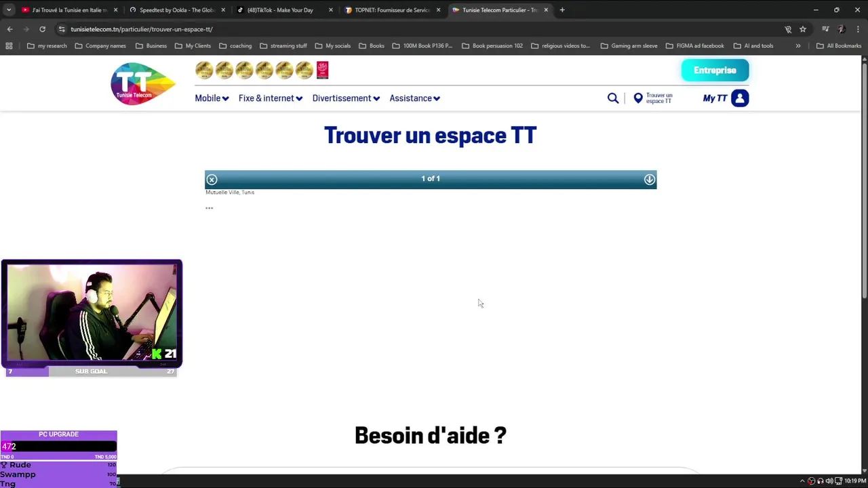Click the Entreprise button

pyautogui.click(x=715, y=70)
